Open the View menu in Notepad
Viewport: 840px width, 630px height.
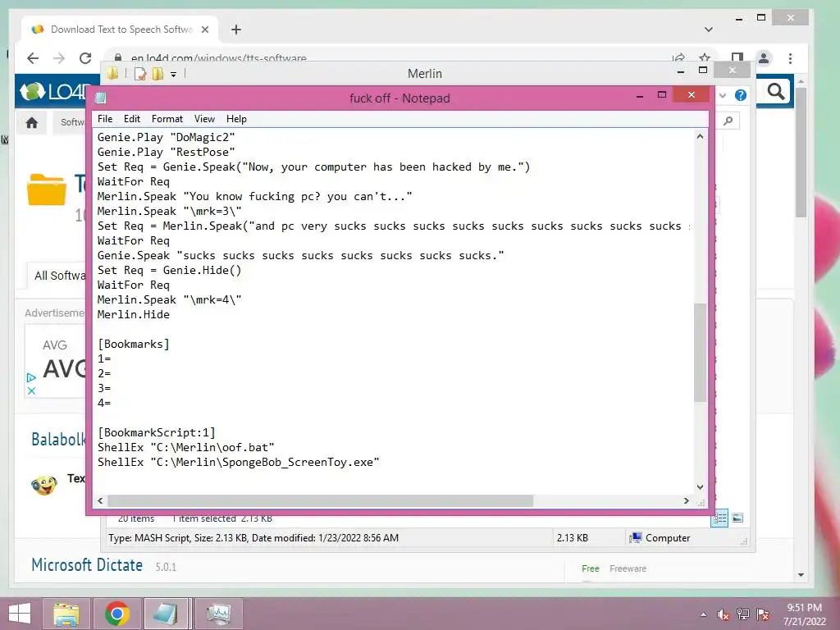[x=204, y=119]
